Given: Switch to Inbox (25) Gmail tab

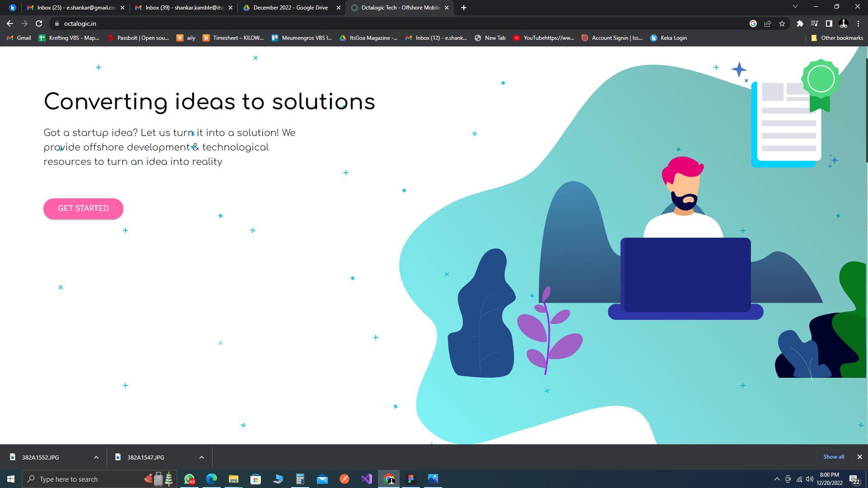Looking at the screenshot, I should coord(76,8).
